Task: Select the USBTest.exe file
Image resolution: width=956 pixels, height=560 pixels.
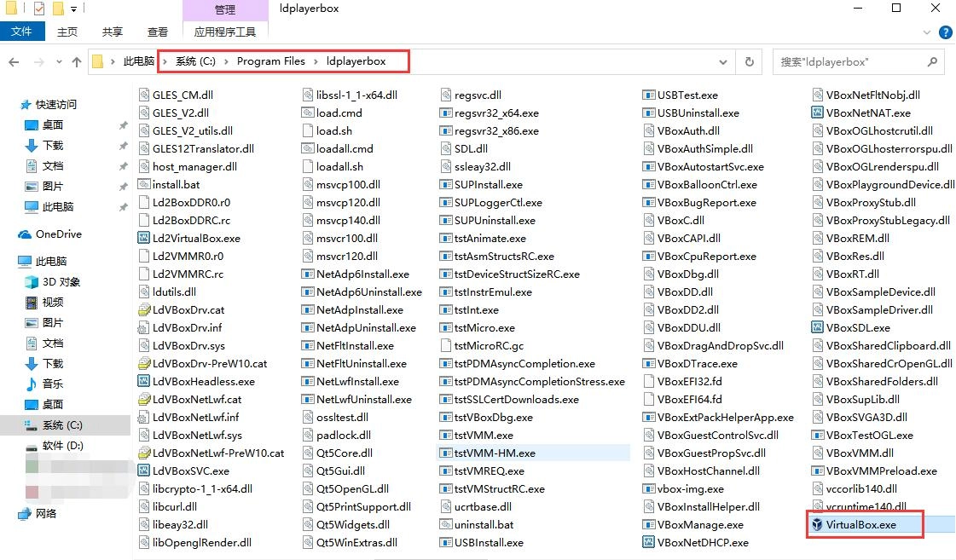Action: pos(681,95)
